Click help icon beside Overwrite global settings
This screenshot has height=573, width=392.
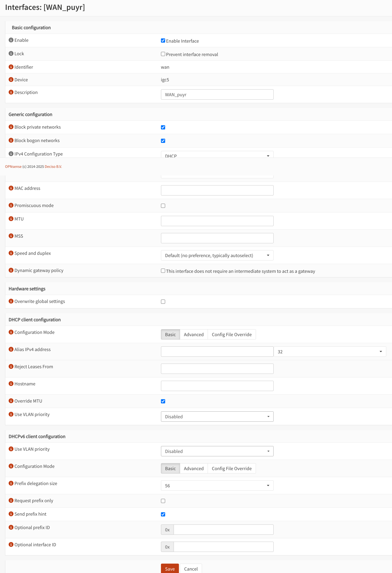[11, 301]
